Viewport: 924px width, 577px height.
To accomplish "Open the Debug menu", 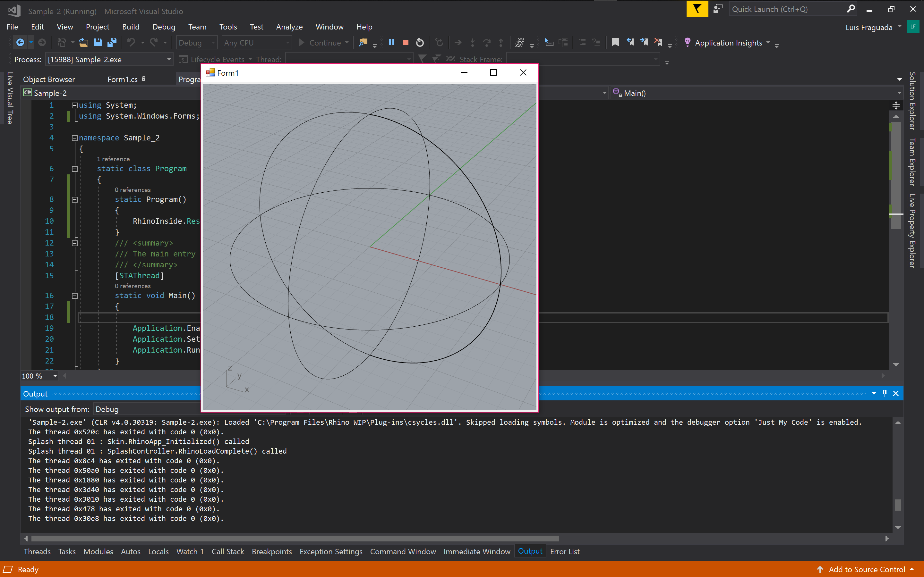I will click(x=163, y=27).
